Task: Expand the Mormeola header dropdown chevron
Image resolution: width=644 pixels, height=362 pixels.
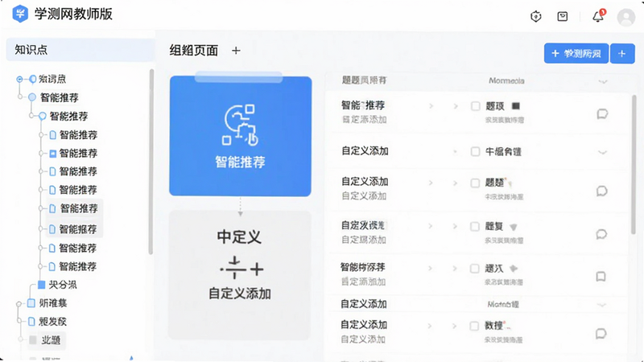Action: click(x=602, y=81)
